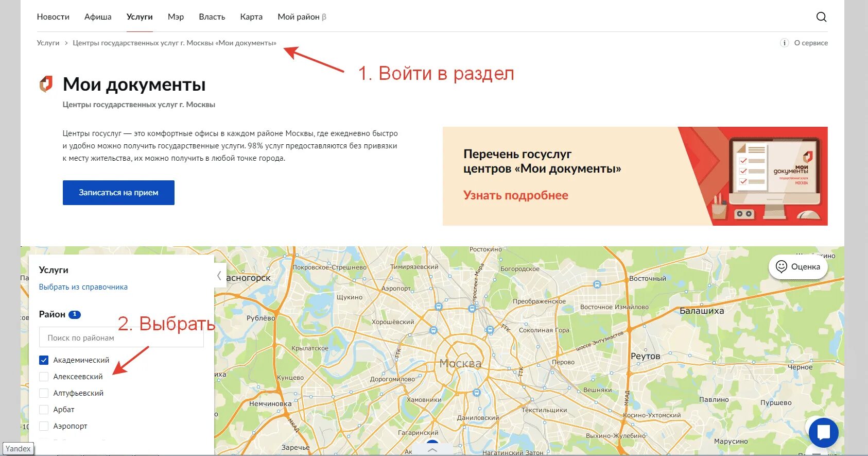Open the Мой район menu item

coord(302,17)
